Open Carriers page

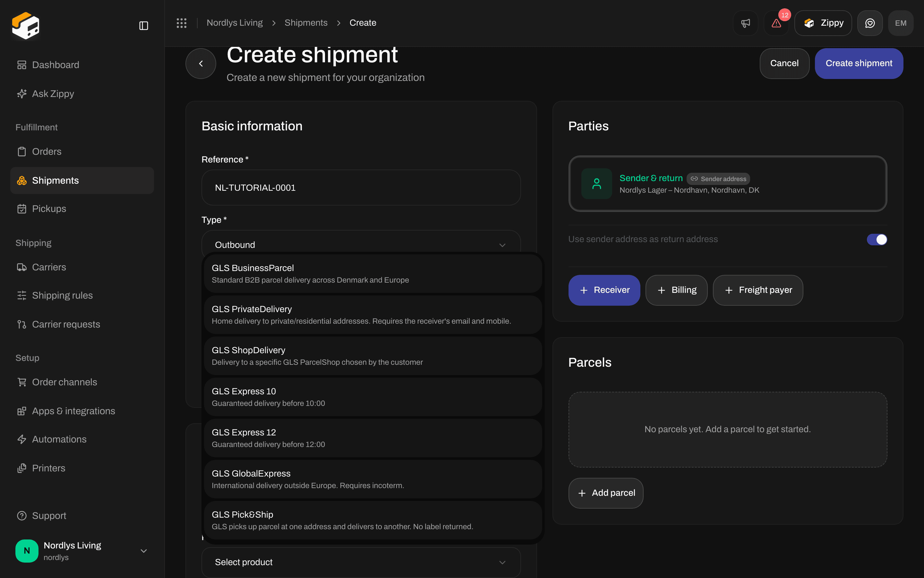point(82,267)
